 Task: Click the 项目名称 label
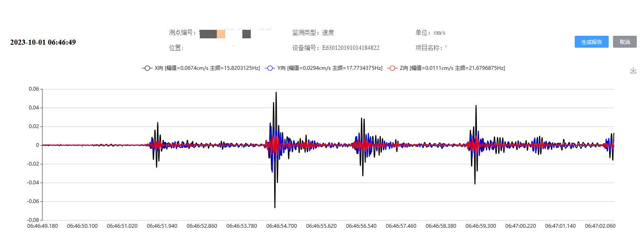(429, 48)
